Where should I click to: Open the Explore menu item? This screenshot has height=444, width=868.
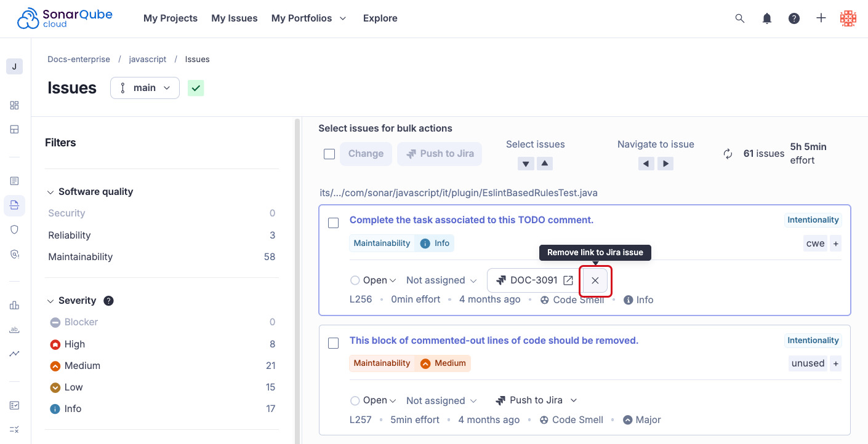(x=380, y=18)
